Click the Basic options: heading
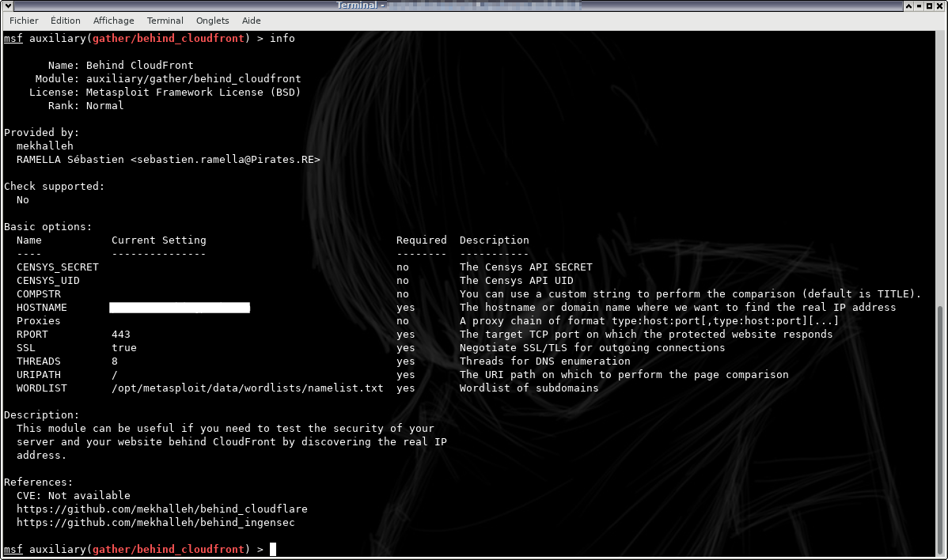Viewport: 948px width, 560px height. pos(47,226)
